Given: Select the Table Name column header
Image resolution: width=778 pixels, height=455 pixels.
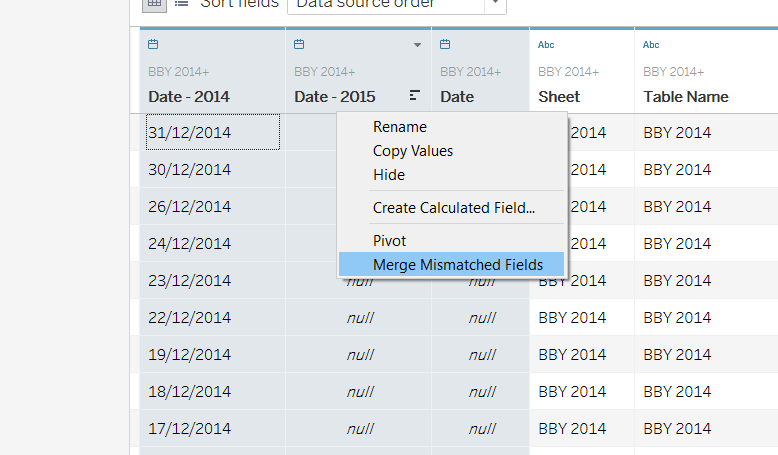Looking at the screenshot, I should [686, 97].
